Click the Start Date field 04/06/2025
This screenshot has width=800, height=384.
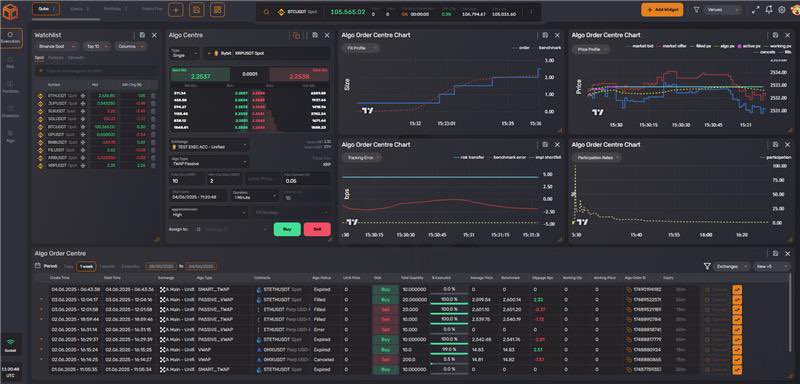pyautogui.click(x=197, y=195)
